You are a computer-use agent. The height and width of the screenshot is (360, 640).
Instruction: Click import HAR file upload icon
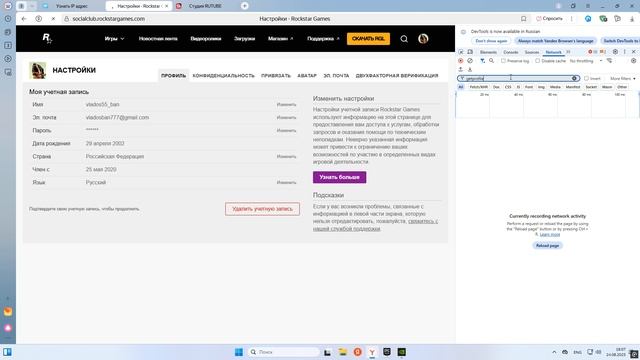tap(461, 69)
